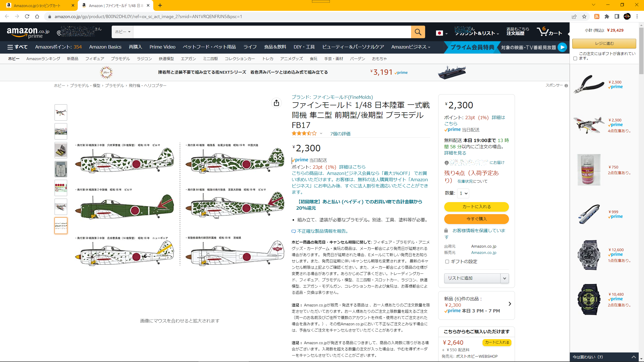644x362 pixels.
Task: Open the Amazon Basics nav item
Action: click(105, 47)
